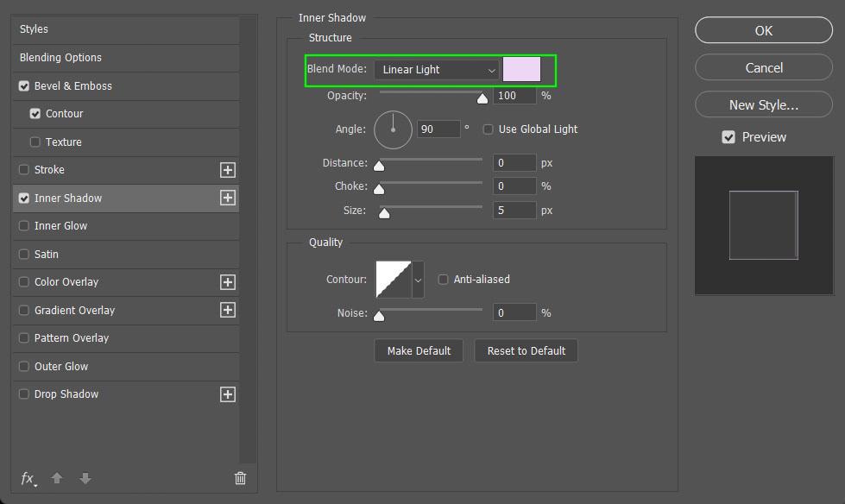Uncheck the Preview checkbox

pyautogui.click(x=728, y=137)
